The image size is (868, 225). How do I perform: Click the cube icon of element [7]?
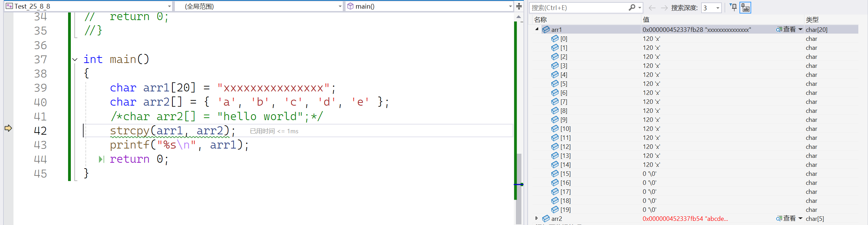click(x=555, y=101)
